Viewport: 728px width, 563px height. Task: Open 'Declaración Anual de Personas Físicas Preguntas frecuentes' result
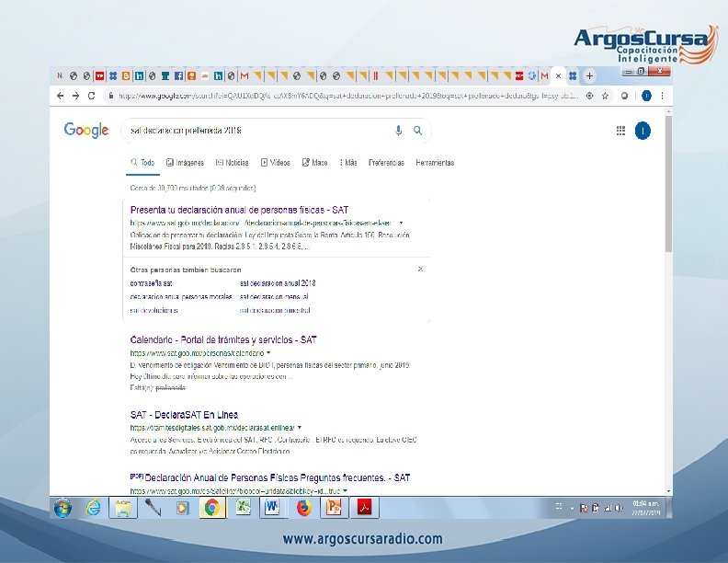pyautogui.click(x=278, y=477)
